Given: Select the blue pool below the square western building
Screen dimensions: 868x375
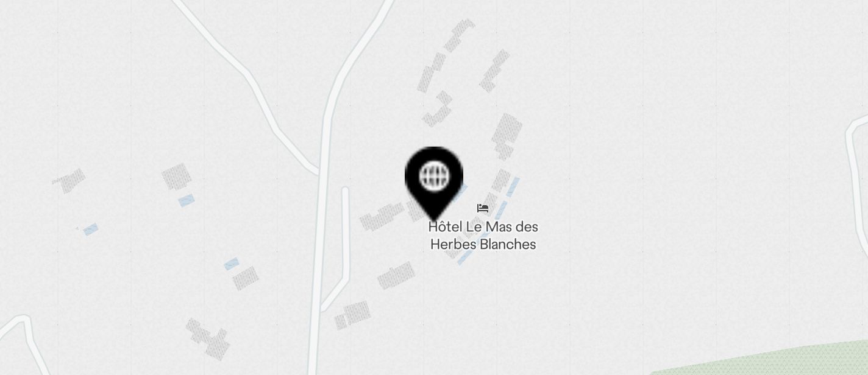Looking at the screenshot, I should coord(187,200).
